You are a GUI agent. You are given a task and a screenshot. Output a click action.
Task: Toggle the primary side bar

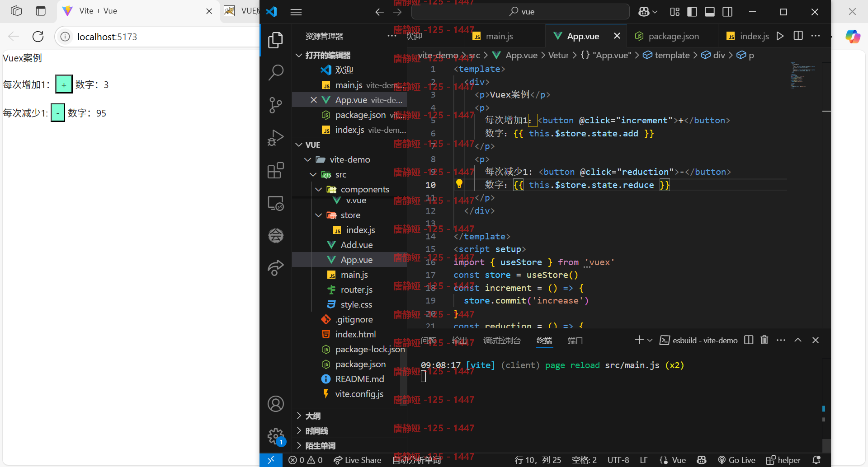pyautogui.click(x=692, y=12)
